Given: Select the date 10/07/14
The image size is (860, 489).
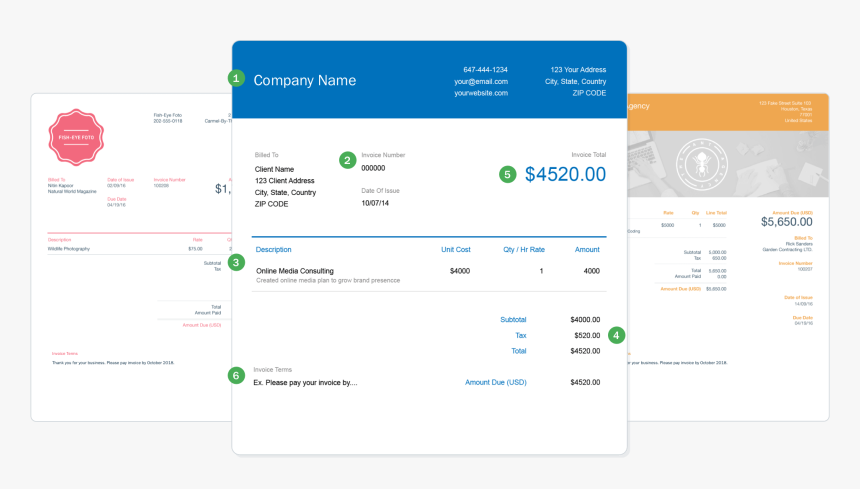Looking at the screenshot, I should point(375,203).
